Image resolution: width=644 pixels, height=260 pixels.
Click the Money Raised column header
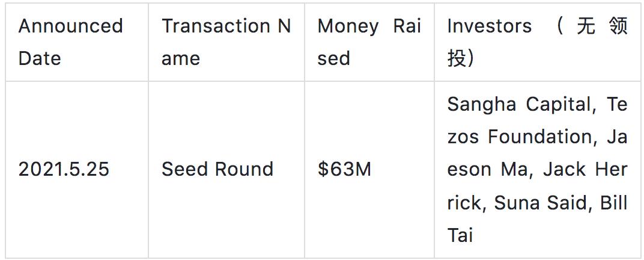(x=369, y=42)
